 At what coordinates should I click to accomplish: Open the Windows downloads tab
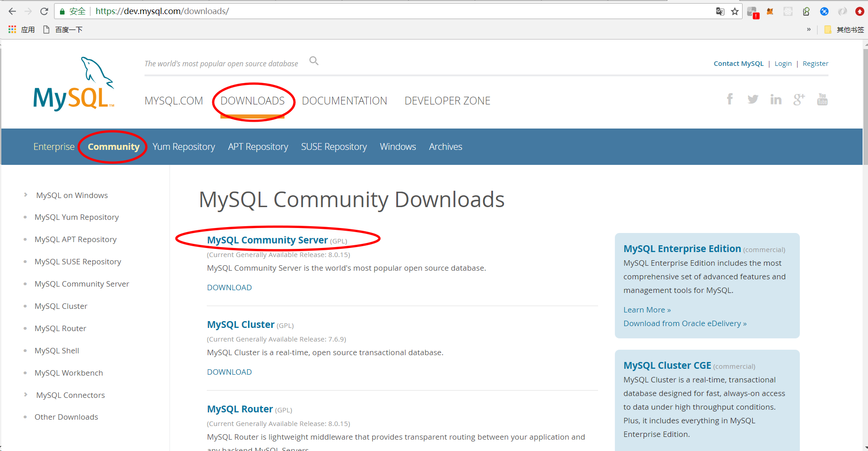398,147
